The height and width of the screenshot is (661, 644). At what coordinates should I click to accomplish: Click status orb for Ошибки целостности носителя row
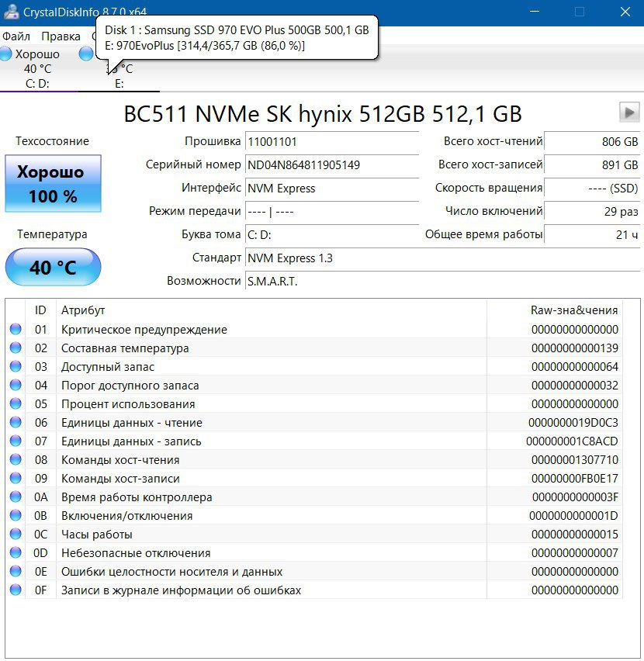(16, 571)
